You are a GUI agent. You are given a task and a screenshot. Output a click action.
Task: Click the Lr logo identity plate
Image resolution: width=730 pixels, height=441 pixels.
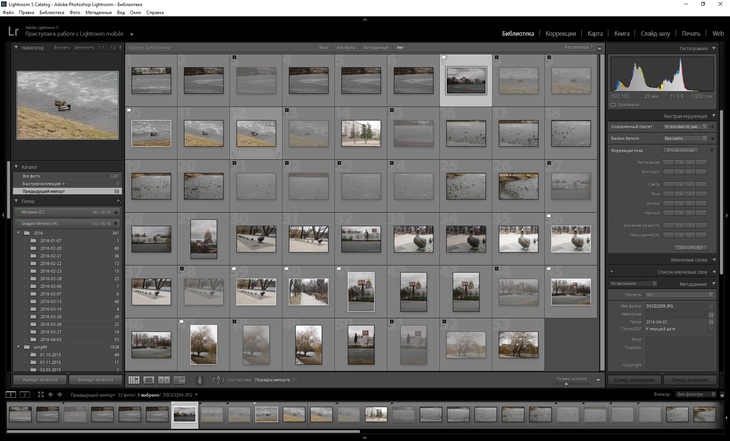(13, 32)
